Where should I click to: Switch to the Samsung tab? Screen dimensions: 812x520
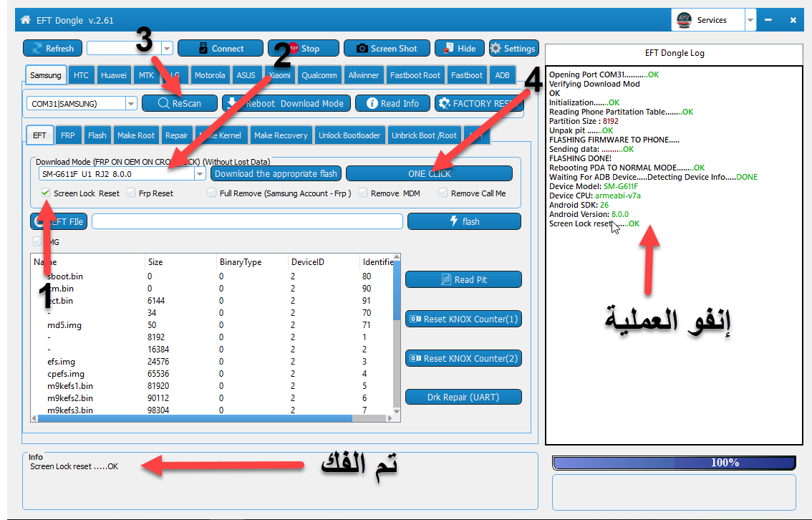click(x=46, y=75)
